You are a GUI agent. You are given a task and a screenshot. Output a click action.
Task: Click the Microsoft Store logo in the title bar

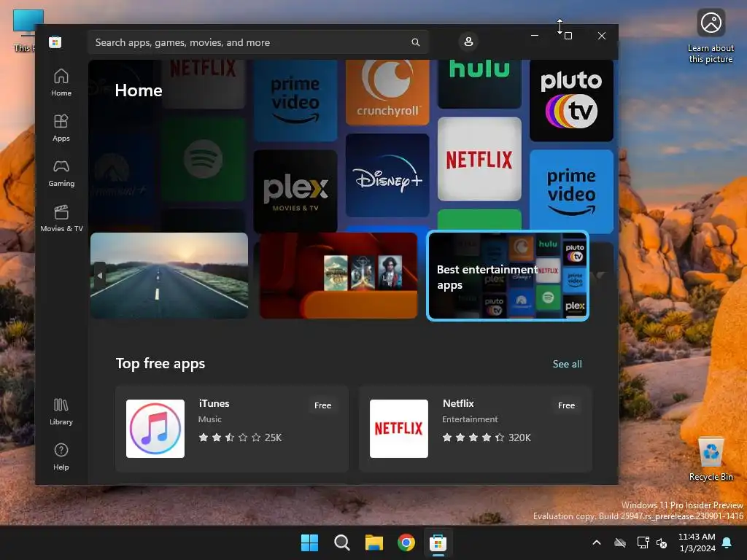[x=55, y=42]
